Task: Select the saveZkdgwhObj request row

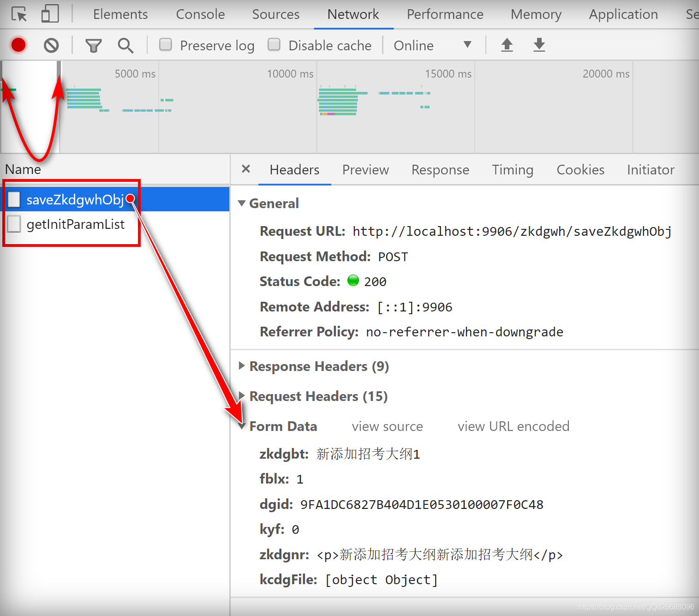Action: 115,199
